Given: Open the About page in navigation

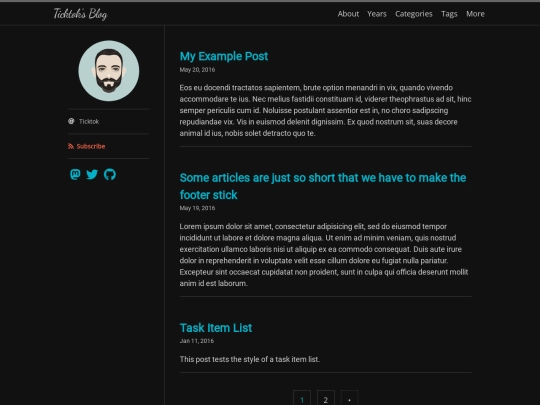Looking at the screenshot, I should (348, 14).
